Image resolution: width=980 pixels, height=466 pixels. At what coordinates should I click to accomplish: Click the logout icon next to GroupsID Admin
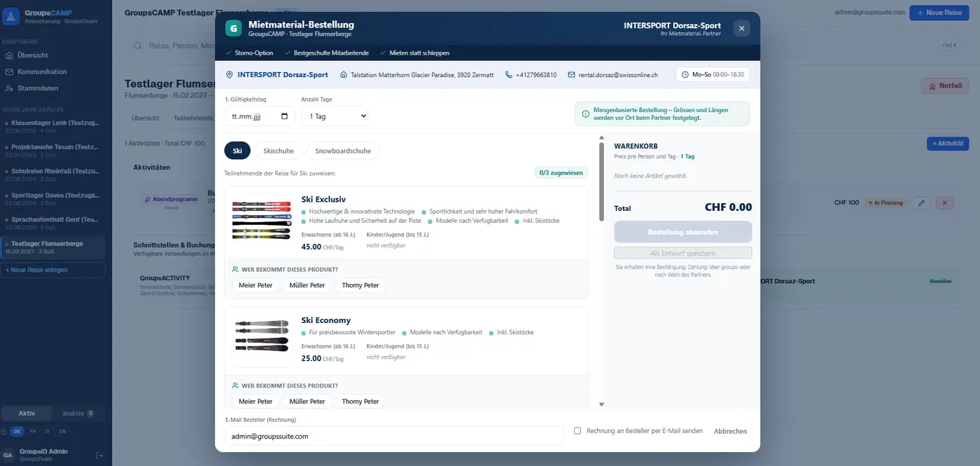tap(99, 455)
